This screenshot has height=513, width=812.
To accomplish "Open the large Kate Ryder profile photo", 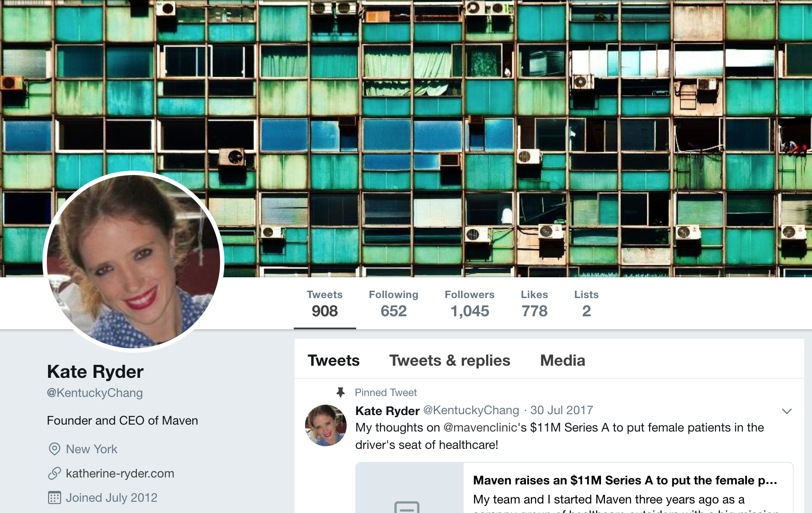I will (133, 261).
